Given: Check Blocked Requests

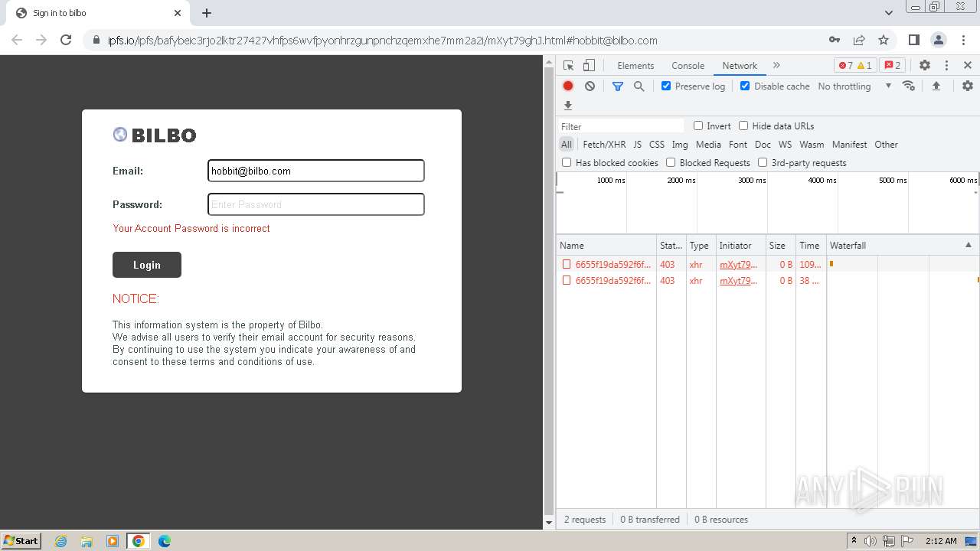Looking at the screenshot, I should tap(671, 162).
